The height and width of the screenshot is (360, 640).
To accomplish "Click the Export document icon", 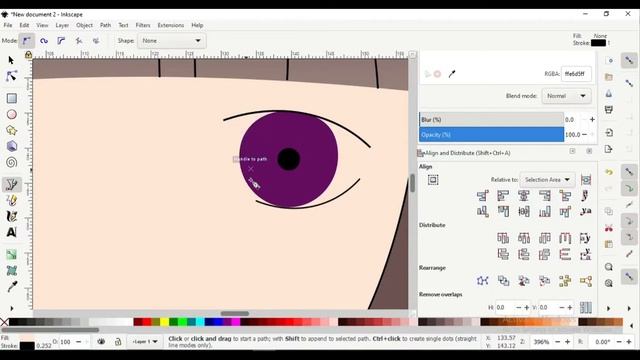I will pyautogui.click(x=609, y=149).
